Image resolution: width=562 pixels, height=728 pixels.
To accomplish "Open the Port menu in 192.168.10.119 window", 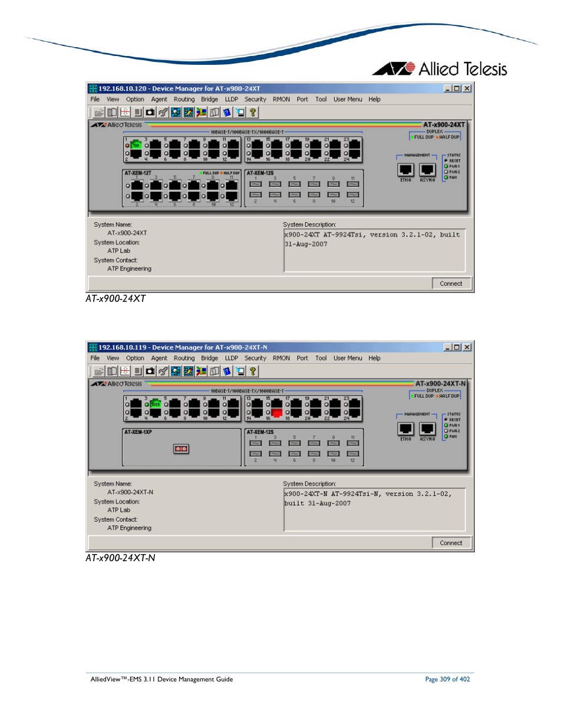I will tap(302, 358).
